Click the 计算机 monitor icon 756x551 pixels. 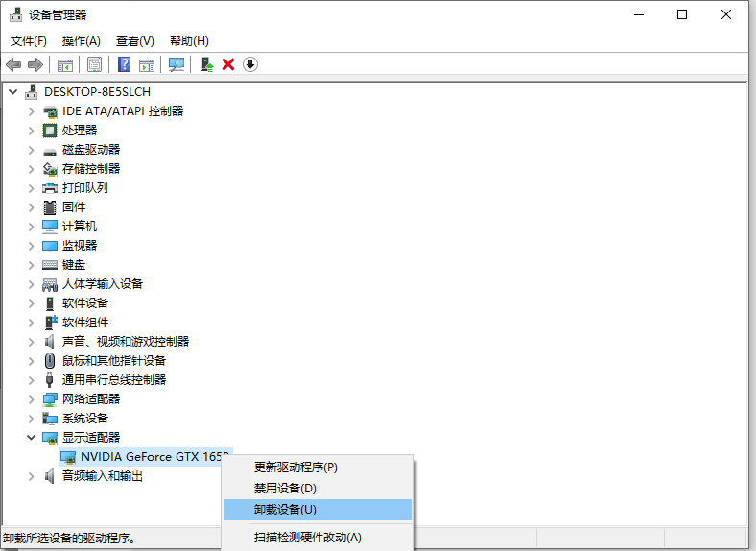[50, 227]
